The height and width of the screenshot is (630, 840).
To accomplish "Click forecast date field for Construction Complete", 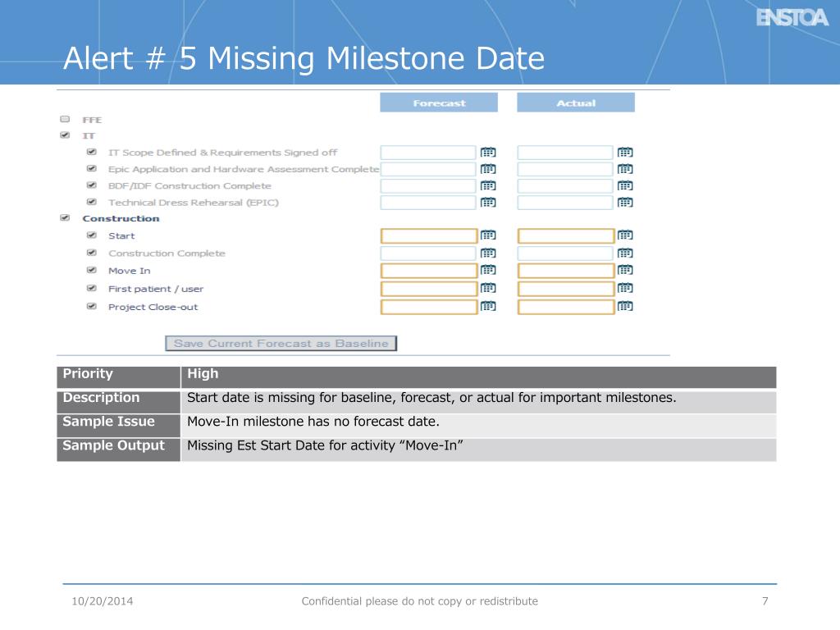I will click(x=428, y=253).
